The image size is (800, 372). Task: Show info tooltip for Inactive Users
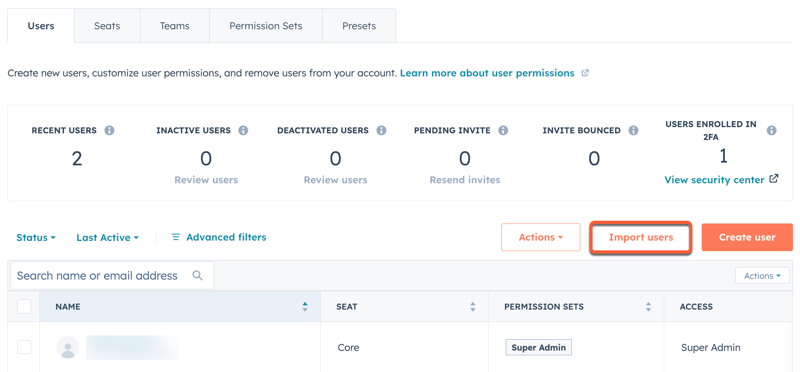[243, 131]
